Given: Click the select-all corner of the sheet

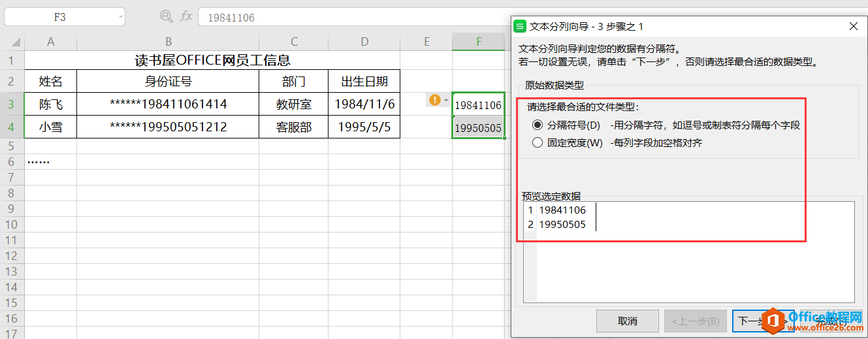Looking at the screenshot, I should point(12,42).
